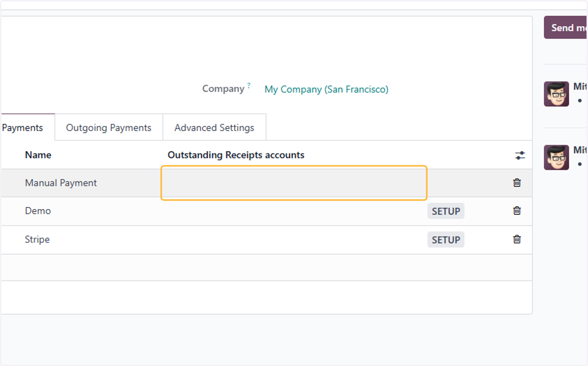Screen dimensions: 588x366
Task: Open the column options adjust icon
Action: tap(520, 156)
